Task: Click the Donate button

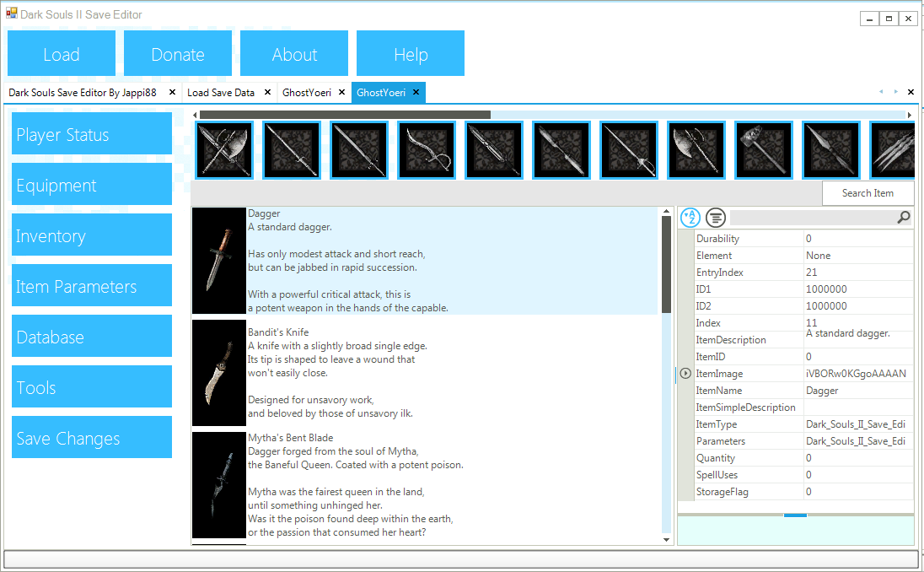Action: 178,53
